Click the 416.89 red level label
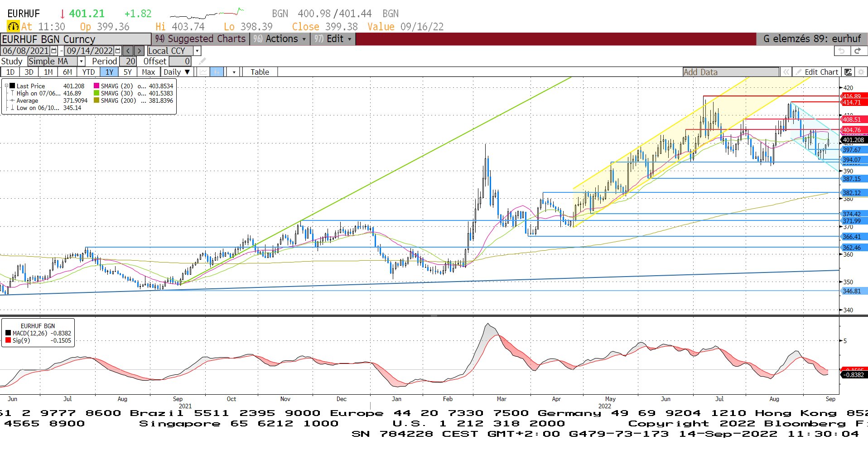This screenshot has height=459, width=868. click(x=854, y=96)
